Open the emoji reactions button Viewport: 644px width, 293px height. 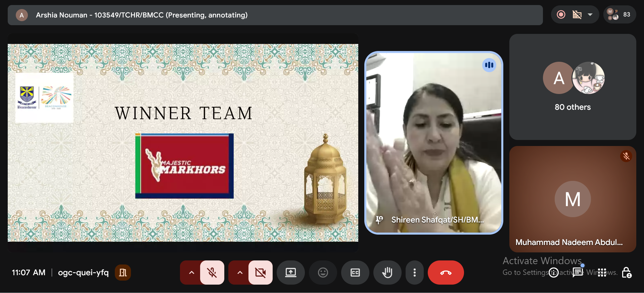pos(323,273)
